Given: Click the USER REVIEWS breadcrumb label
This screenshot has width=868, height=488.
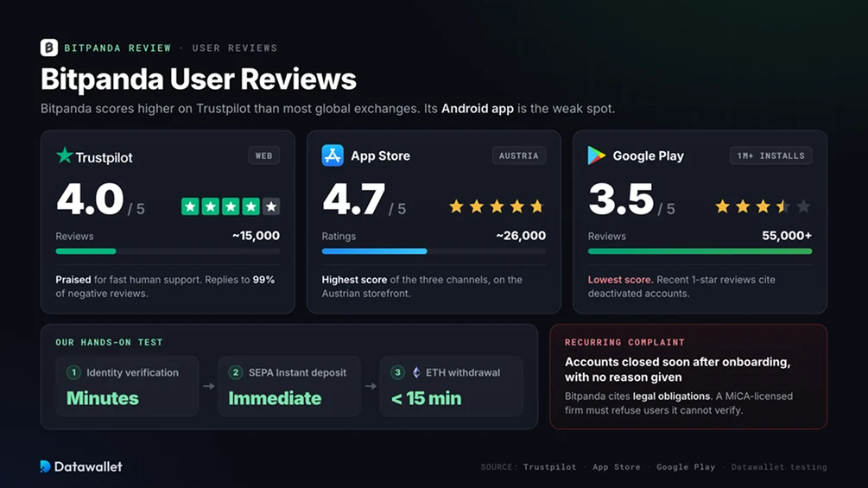Looking at the screenshot, I should [235, 48].
